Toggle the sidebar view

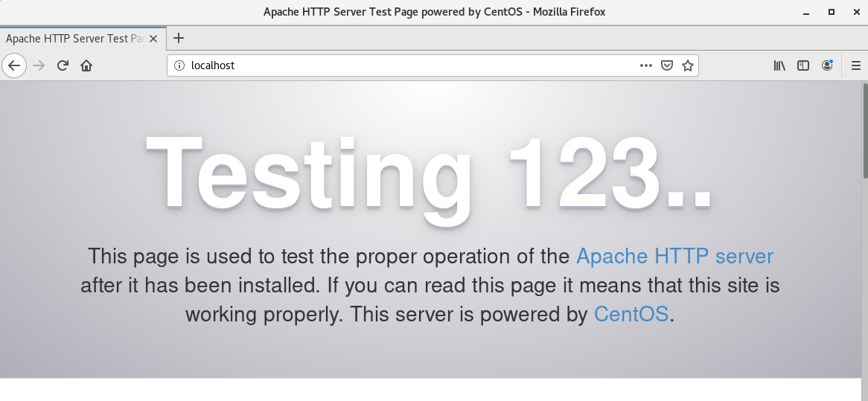pyautogui.click(x=803, y=65)
